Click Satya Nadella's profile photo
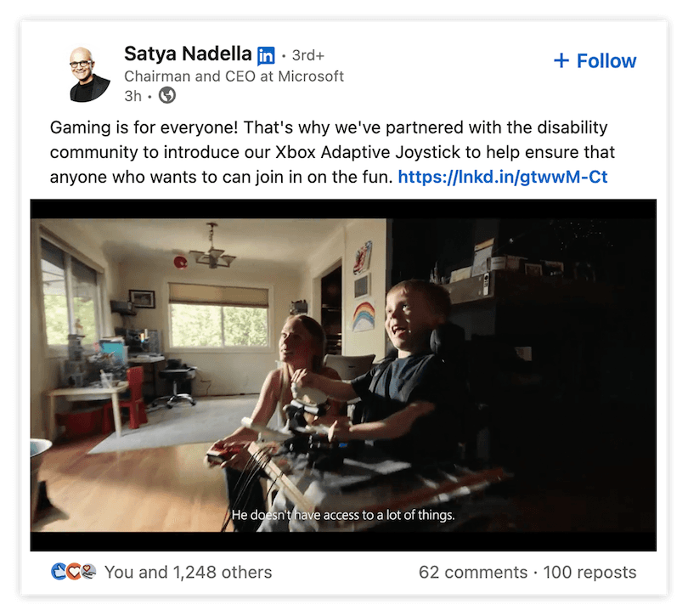The height and width of the screenshot is (616, 688). (90, 74)
